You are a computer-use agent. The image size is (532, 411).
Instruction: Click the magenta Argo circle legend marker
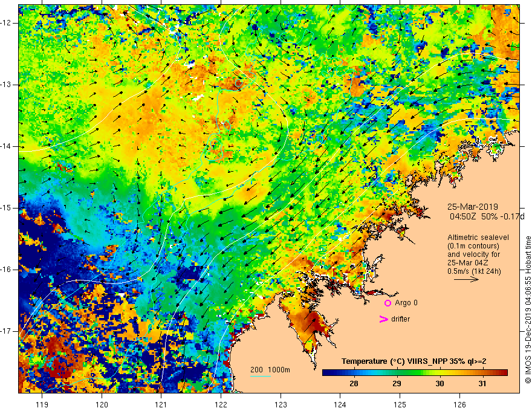[388, 303]
